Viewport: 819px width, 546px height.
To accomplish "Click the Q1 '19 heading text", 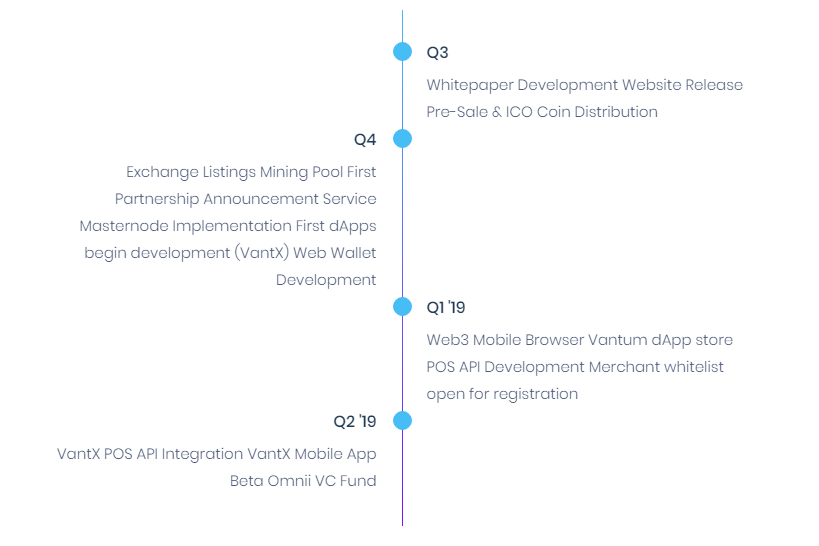I will coord(446,307).
